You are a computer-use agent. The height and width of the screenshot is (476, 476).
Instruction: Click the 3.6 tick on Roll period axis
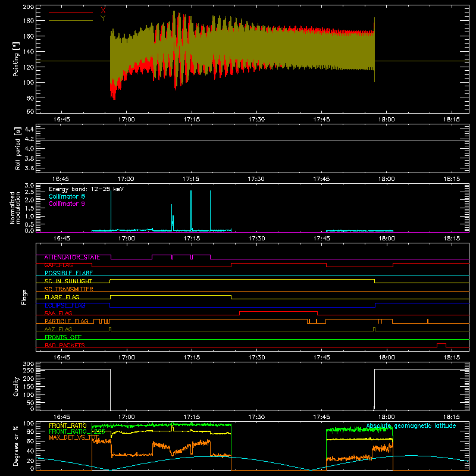click(29, 168)
